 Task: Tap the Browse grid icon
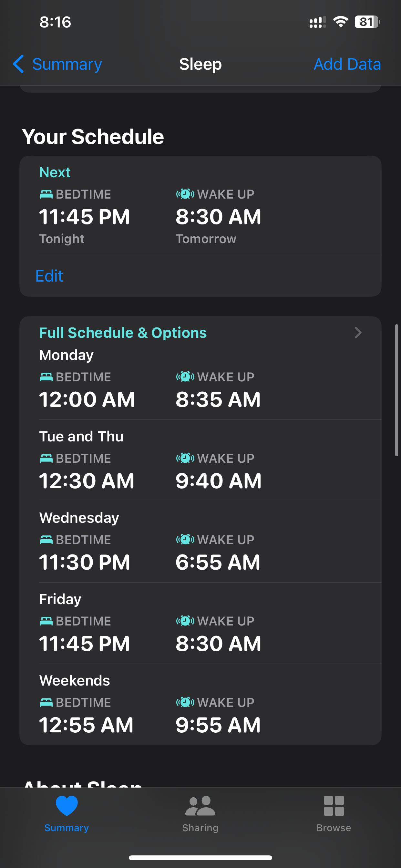coord(334,806)
